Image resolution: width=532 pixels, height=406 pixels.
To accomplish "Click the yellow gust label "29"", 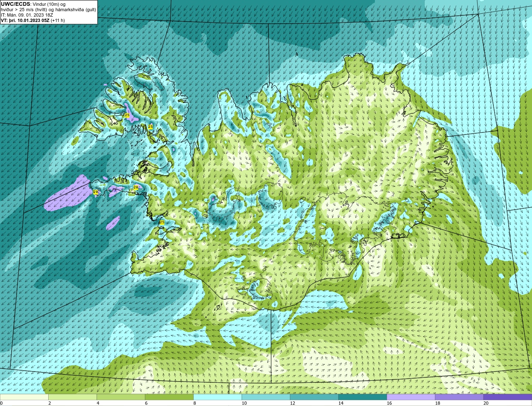I will coord(96,192).
